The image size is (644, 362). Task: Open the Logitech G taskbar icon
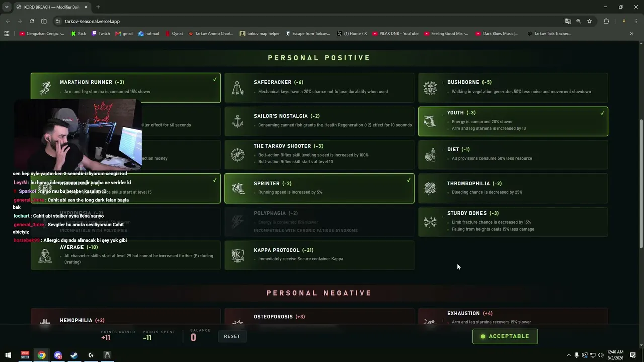coord(91,355)
